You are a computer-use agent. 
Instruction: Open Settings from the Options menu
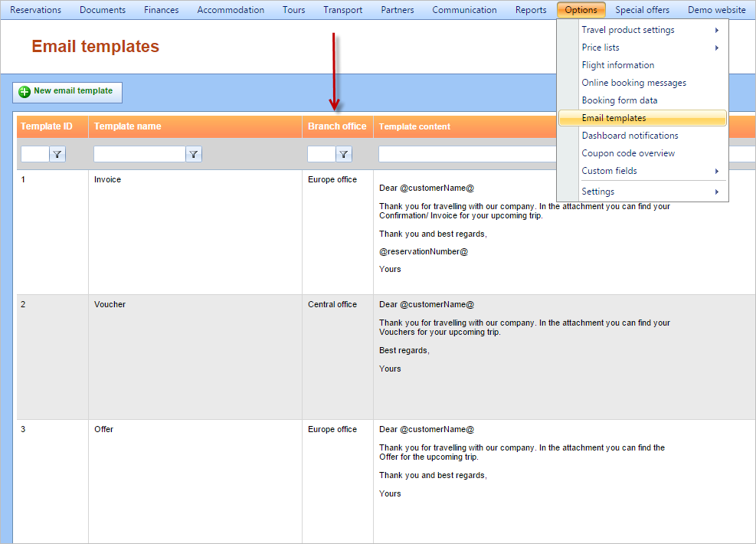tap(643, 192)
